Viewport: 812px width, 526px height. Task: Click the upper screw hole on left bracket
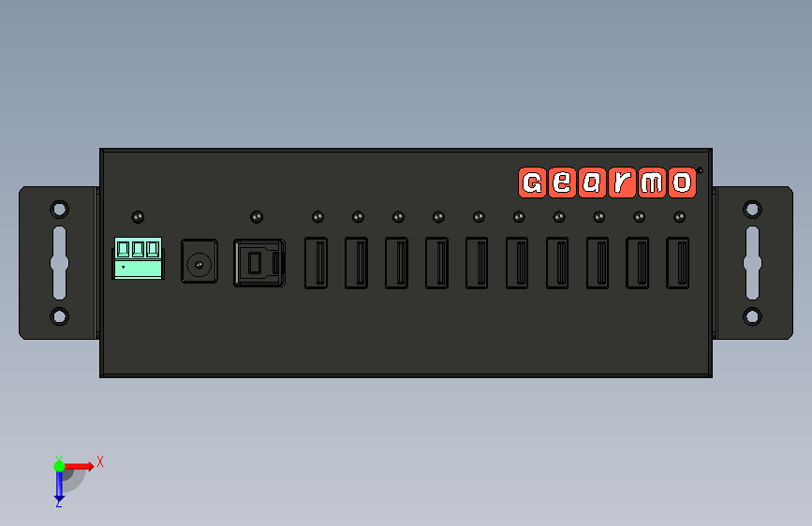pos(60,210)
